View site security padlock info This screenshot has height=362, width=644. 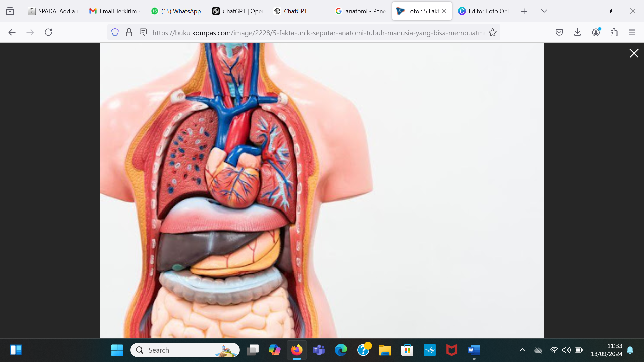[x=129, y=33]
